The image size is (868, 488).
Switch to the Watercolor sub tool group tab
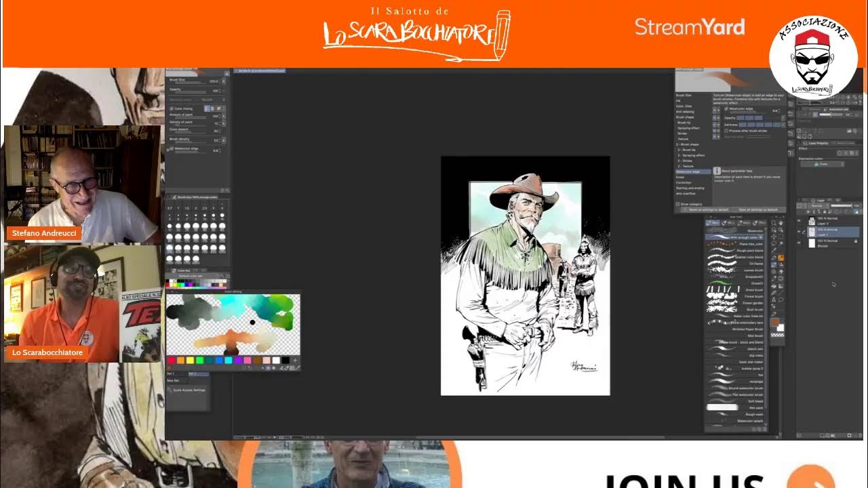click(713, 223)
